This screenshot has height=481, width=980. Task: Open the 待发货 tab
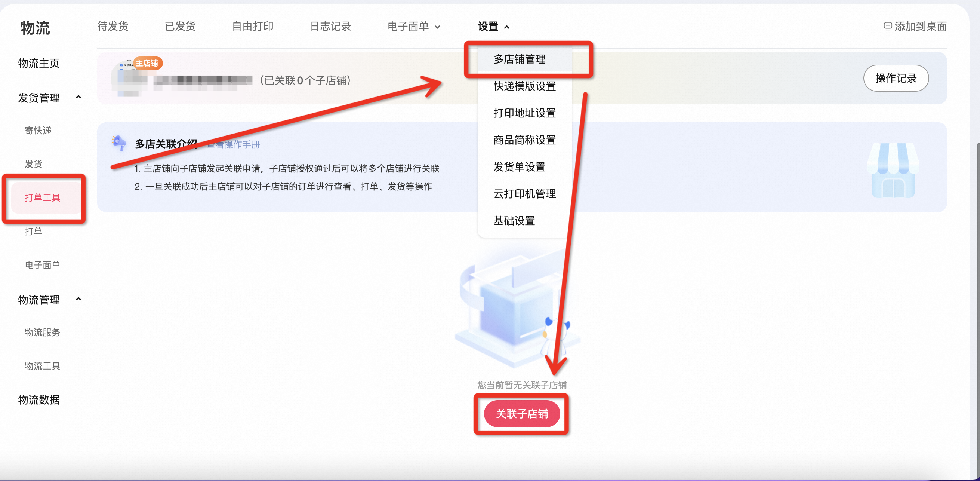(x=113, y=26)
